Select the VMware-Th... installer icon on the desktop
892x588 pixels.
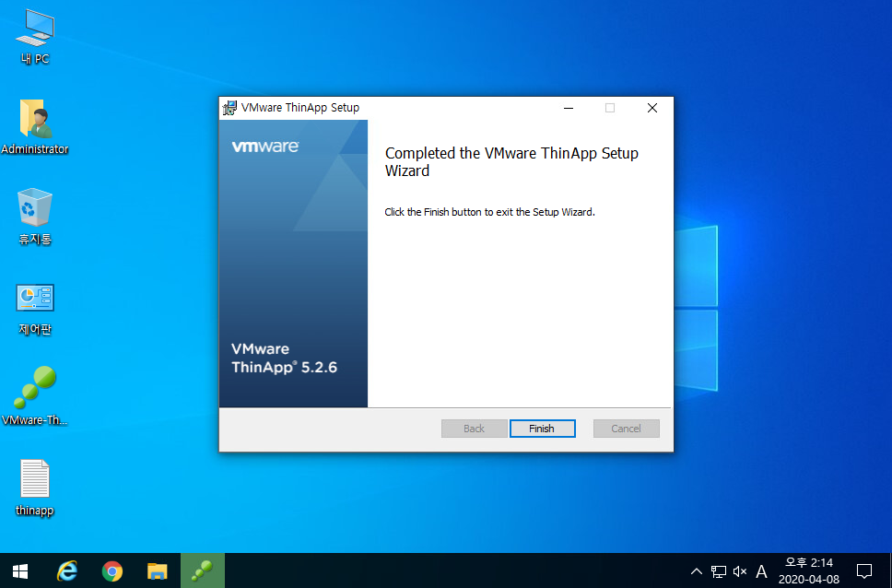coord(35,396)
